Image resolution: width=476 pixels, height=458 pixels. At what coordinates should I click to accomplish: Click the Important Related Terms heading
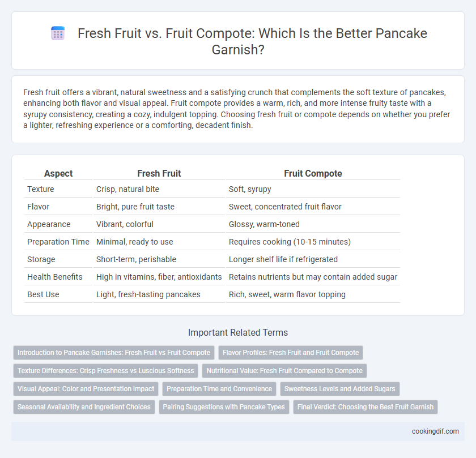(x=238, y=332)
